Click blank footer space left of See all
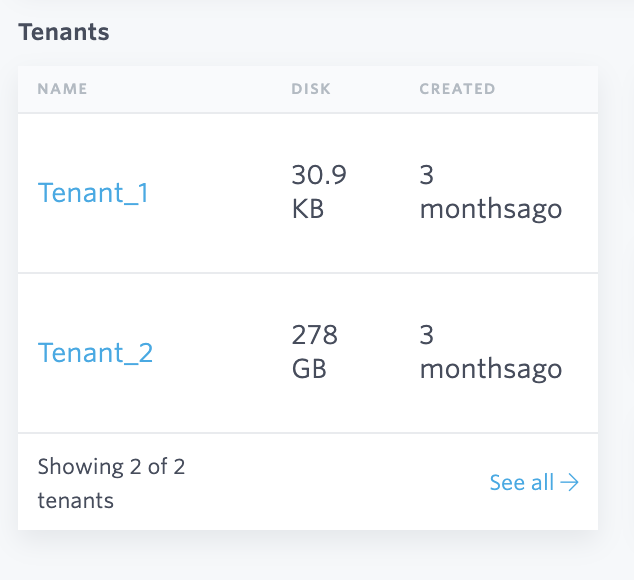Image resolution: width=634 pixels, height=580 pixels. 350,483
